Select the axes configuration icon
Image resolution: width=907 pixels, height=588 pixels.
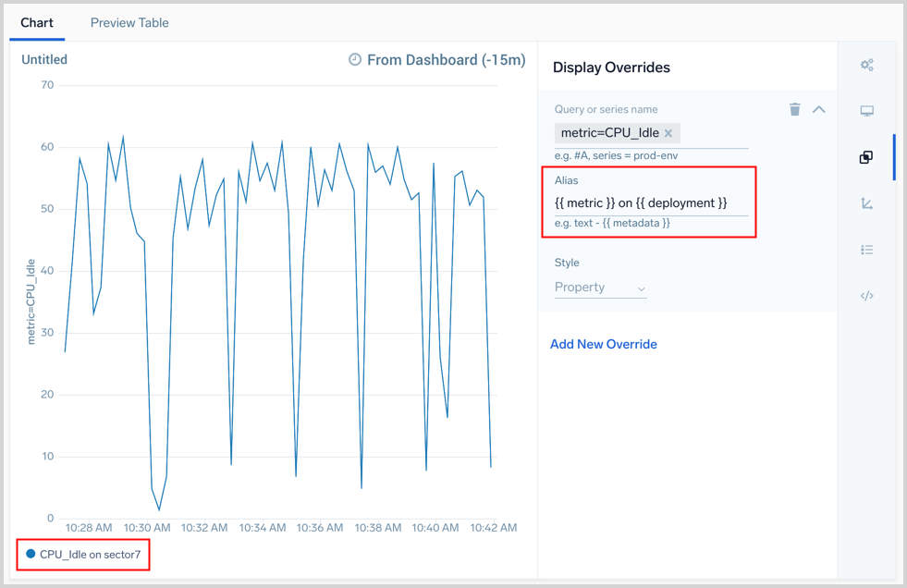point(866,203)
